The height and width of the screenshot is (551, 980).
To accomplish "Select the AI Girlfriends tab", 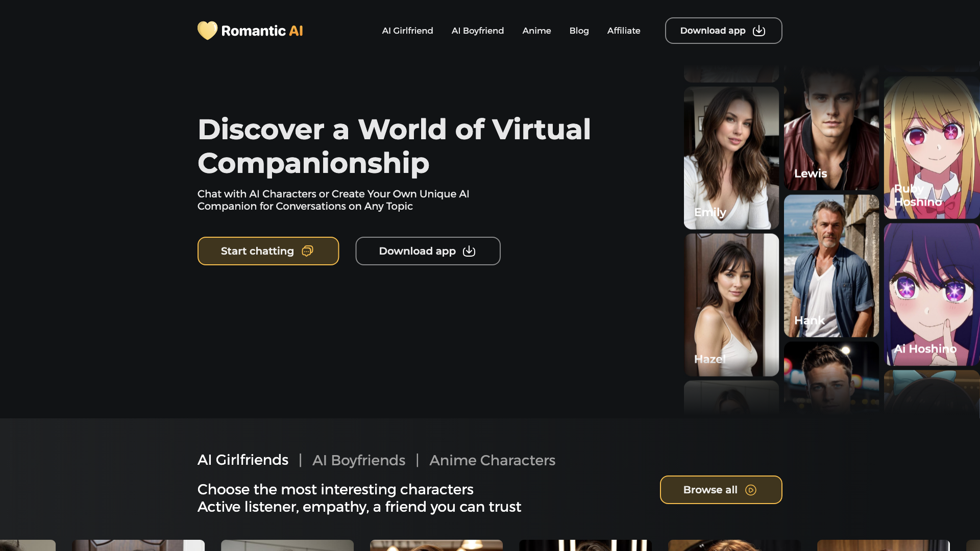I will pyautogui.click(x=243, y=459).
